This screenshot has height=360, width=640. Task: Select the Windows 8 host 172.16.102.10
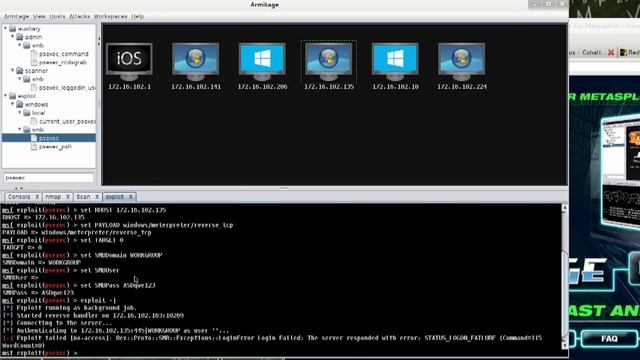click(395, 62)
